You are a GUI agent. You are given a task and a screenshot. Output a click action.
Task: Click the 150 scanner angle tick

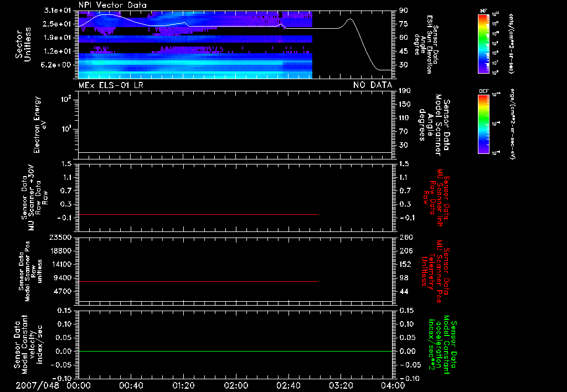pyautogui.click(x=405, y=104)
